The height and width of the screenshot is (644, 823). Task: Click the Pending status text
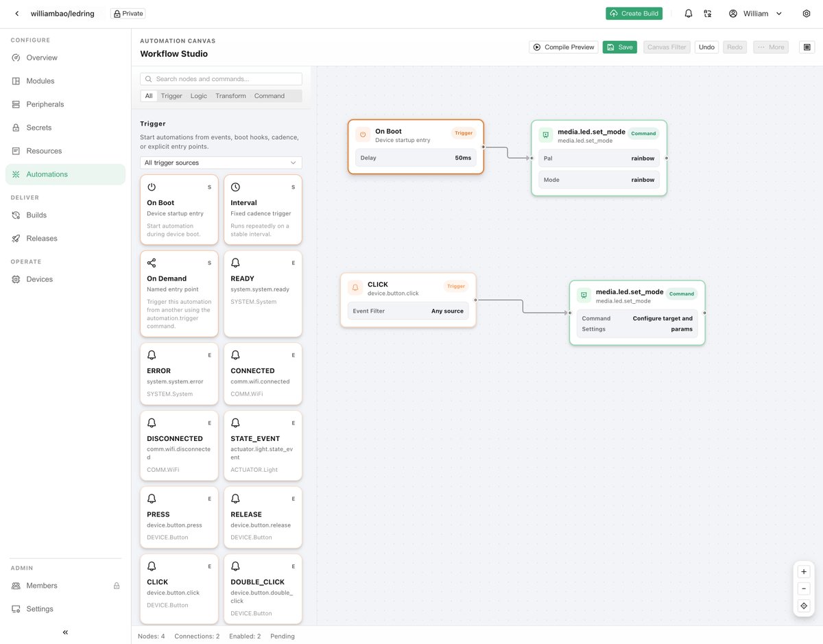(x=283, y=636)
